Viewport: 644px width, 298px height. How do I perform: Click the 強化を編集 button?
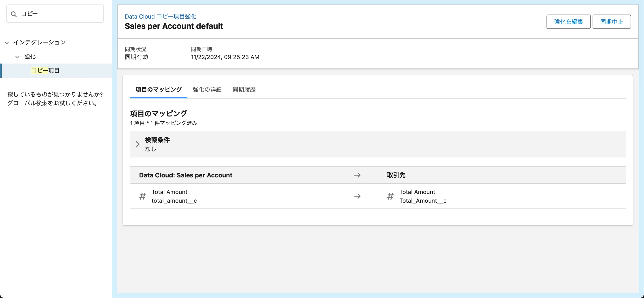(x=568, y=22)
